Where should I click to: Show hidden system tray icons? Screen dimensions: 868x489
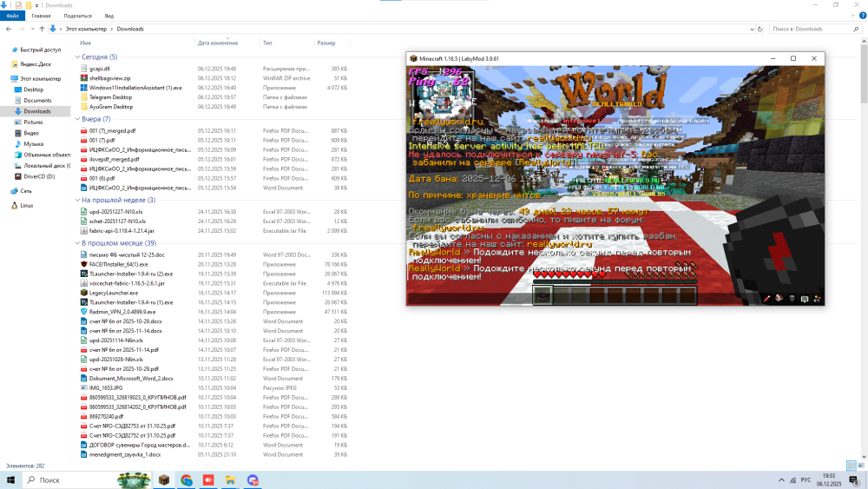pos(781,480)
